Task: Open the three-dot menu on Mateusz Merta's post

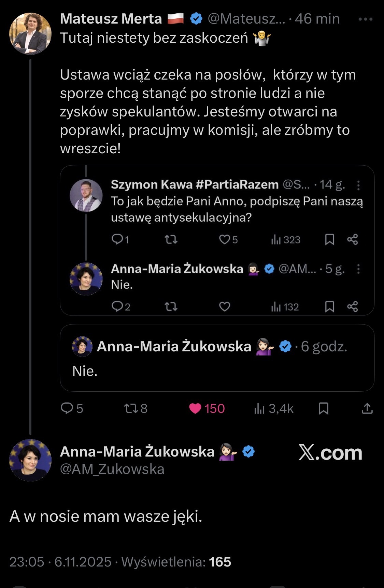Action: [365, 19]
